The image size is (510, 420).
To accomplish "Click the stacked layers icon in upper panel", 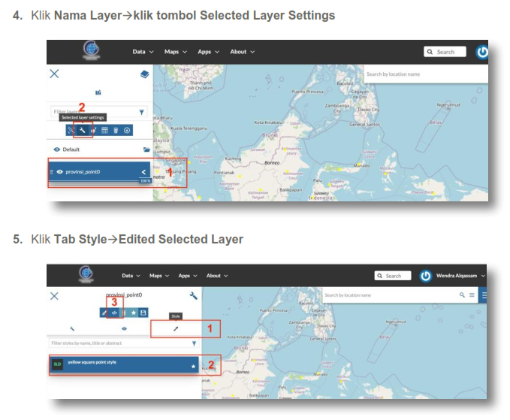I will [144, 74].
